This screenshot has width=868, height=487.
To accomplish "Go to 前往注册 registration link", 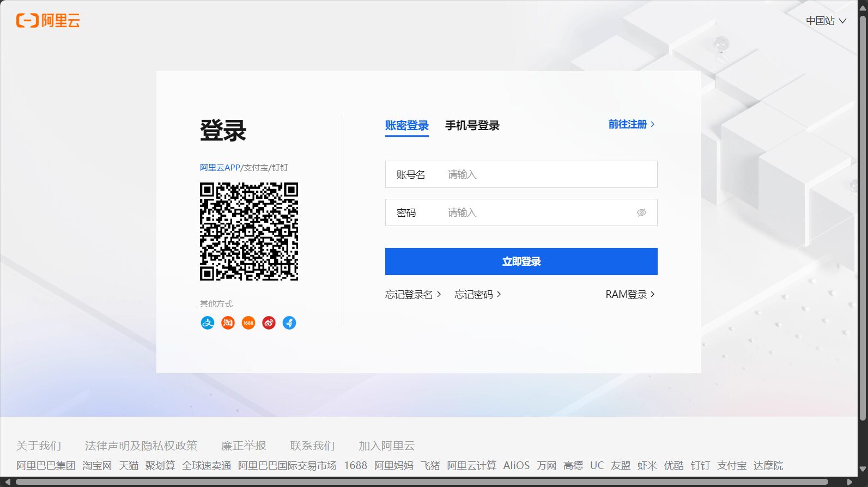I will pyautogui.click(x=632, y=124).
